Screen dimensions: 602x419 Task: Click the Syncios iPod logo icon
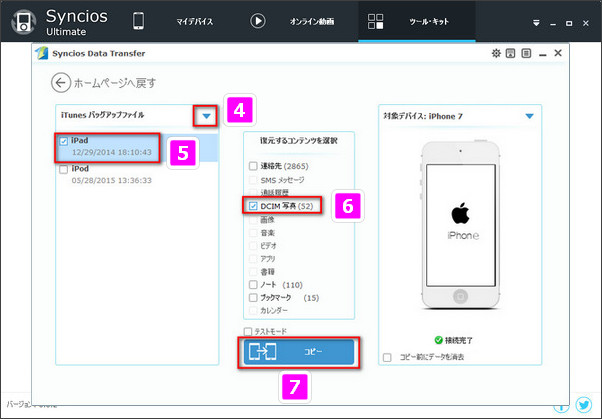(24, 22)
